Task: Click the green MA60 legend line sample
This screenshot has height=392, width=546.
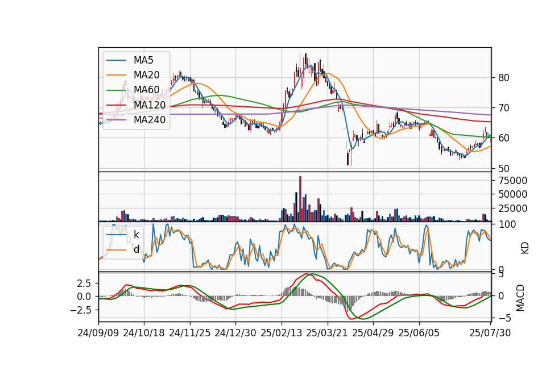Action: 116,90
